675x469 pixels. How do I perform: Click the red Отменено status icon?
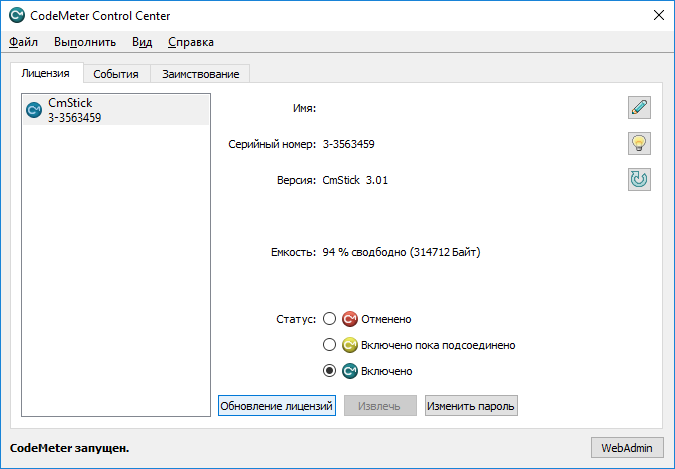click(x=350, y=319)
